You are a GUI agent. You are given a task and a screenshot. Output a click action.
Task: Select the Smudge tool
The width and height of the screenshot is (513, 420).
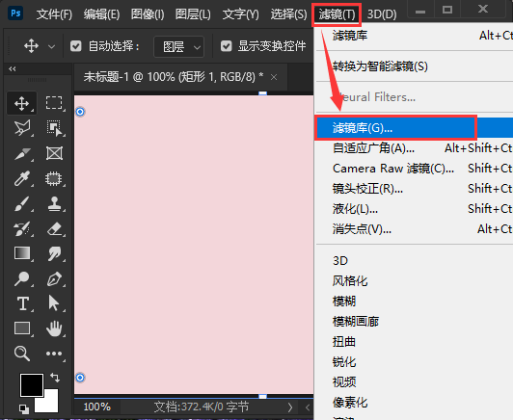(54, 253)
